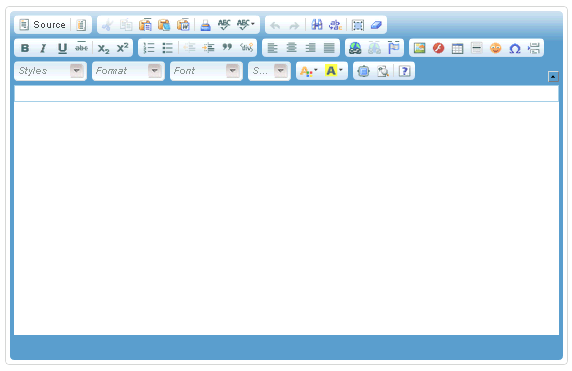
Task: Toggle bold formatting
Action: pyautogui.click(x=25, y=48)
